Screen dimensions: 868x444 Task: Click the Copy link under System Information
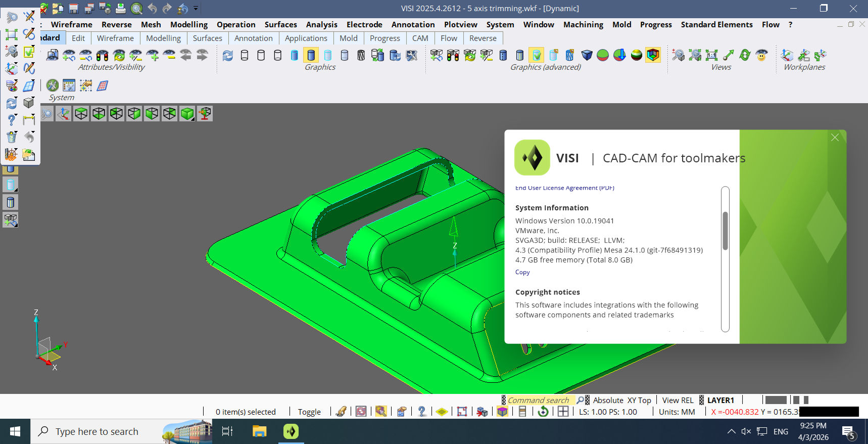(522, 272)
